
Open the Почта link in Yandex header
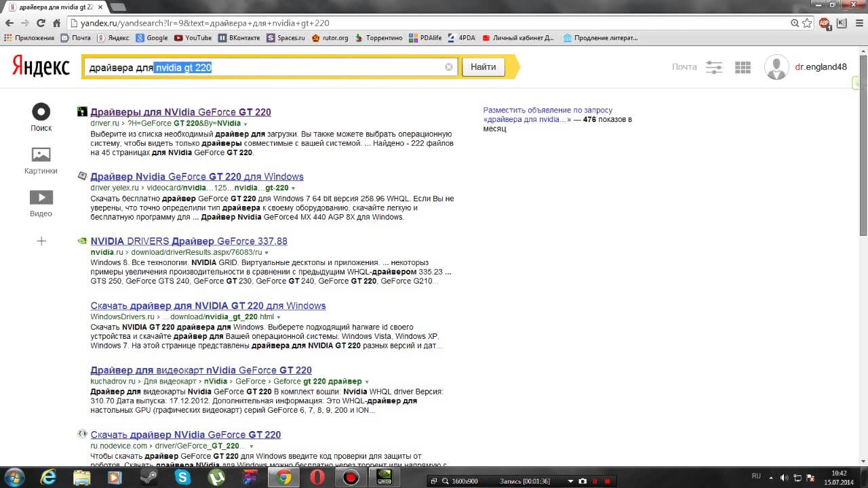[684, 67]
